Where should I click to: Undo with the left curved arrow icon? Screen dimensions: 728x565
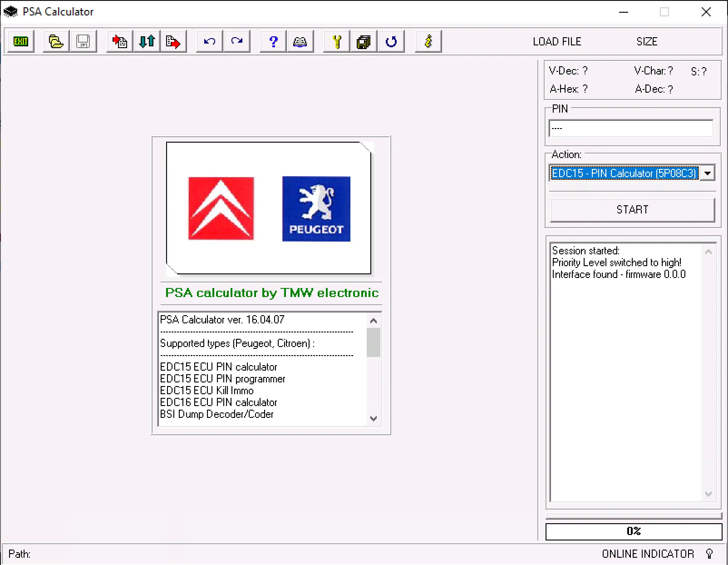pyautogui.click(x=209, y=41)
